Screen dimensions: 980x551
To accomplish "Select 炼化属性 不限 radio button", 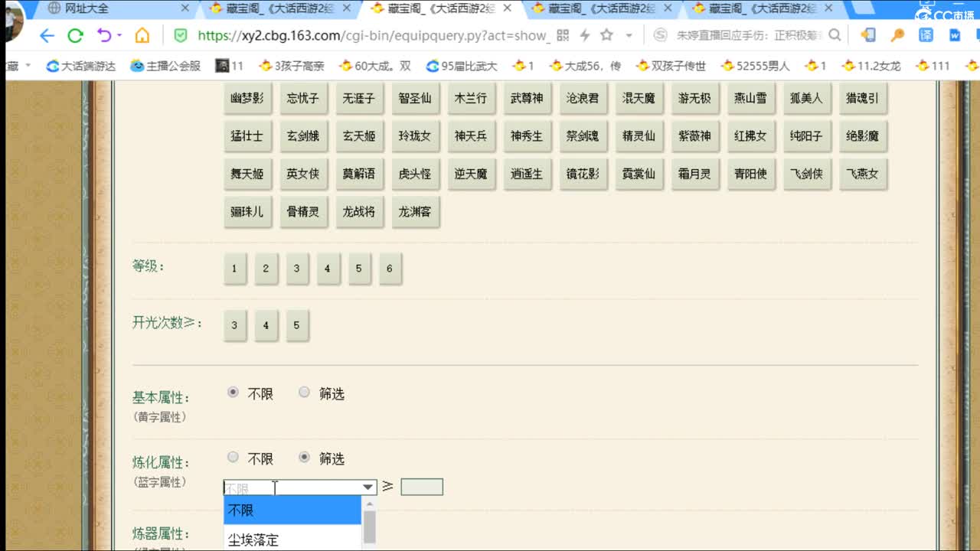I will (234, 458).
